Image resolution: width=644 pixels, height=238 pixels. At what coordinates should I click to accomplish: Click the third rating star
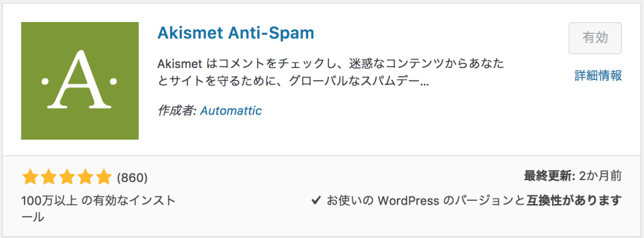tap(67, 177)
